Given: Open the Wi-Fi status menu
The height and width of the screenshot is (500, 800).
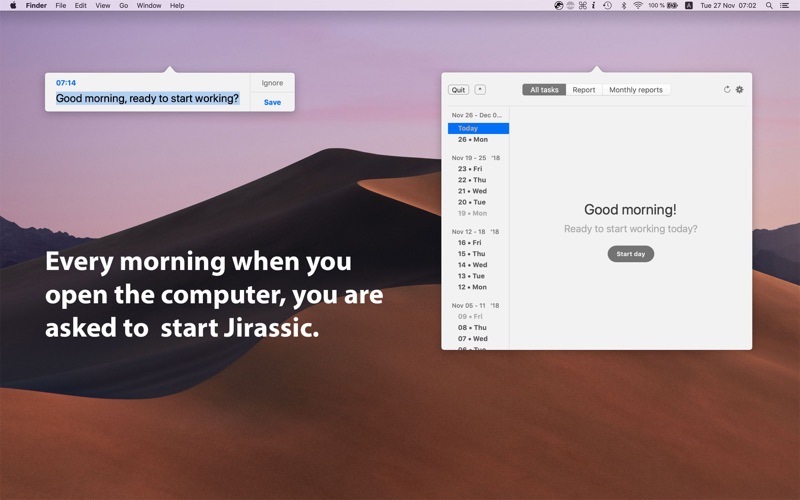Looking at the screenshot, I should click(x=638, y=6).
